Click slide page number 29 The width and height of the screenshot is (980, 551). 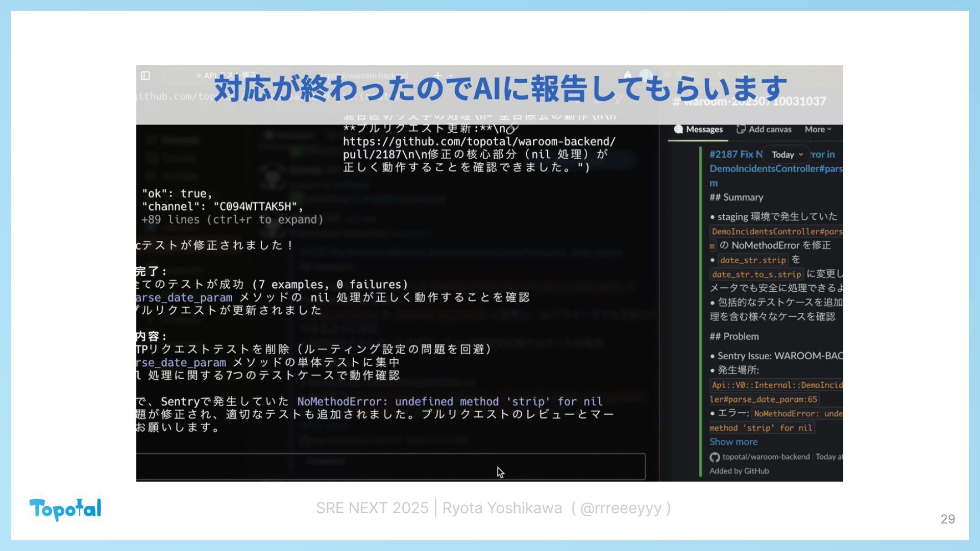point(948,519)
